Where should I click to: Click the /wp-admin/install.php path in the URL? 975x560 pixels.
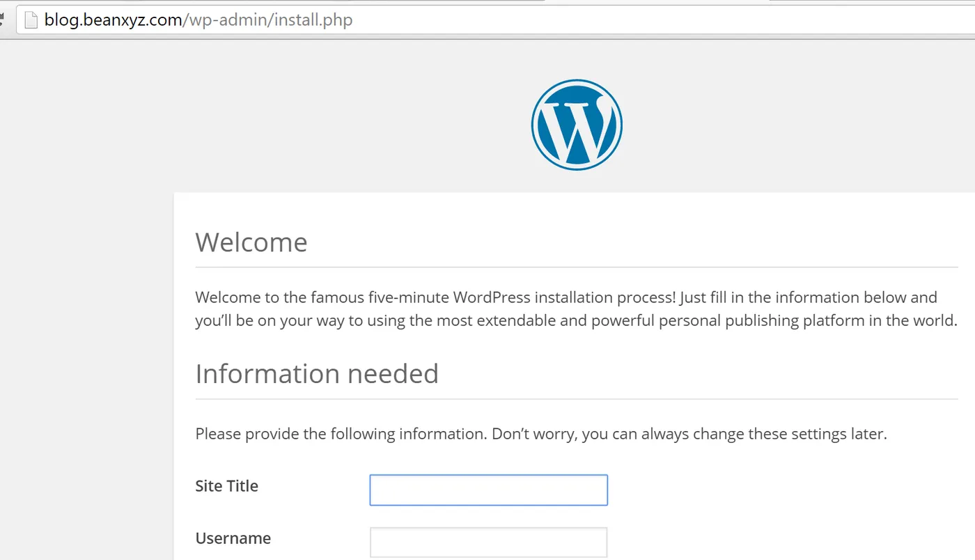(268, 20)
